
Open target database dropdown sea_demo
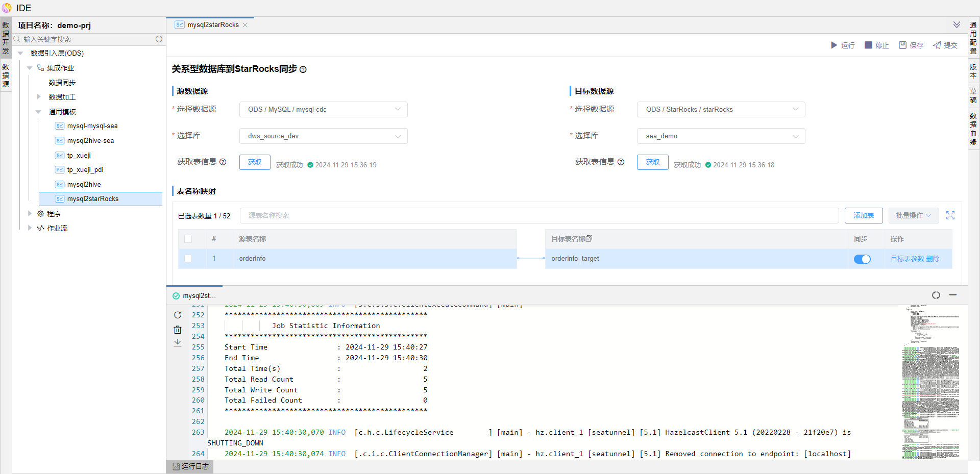pos(721,136)
